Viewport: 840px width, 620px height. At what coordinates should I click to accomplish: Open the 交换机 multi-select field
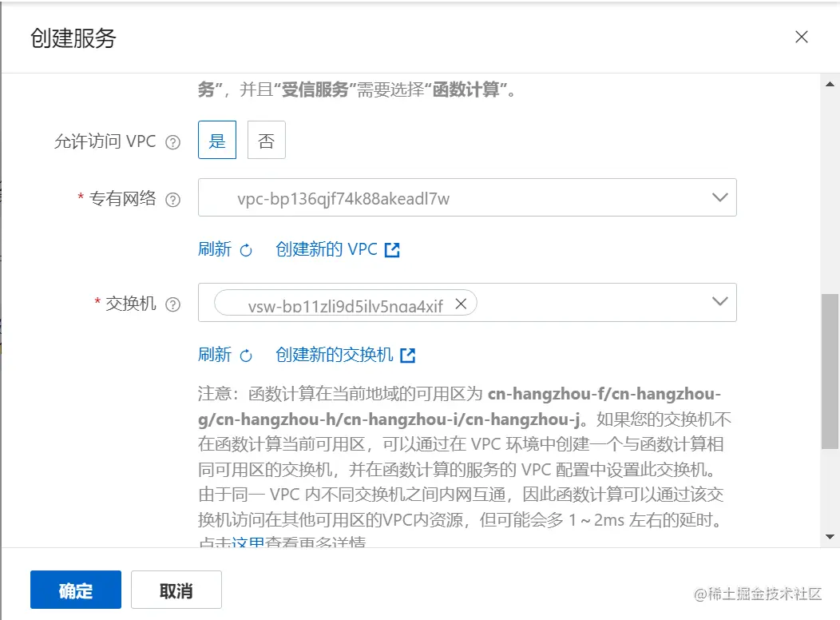tap(467, 302)
